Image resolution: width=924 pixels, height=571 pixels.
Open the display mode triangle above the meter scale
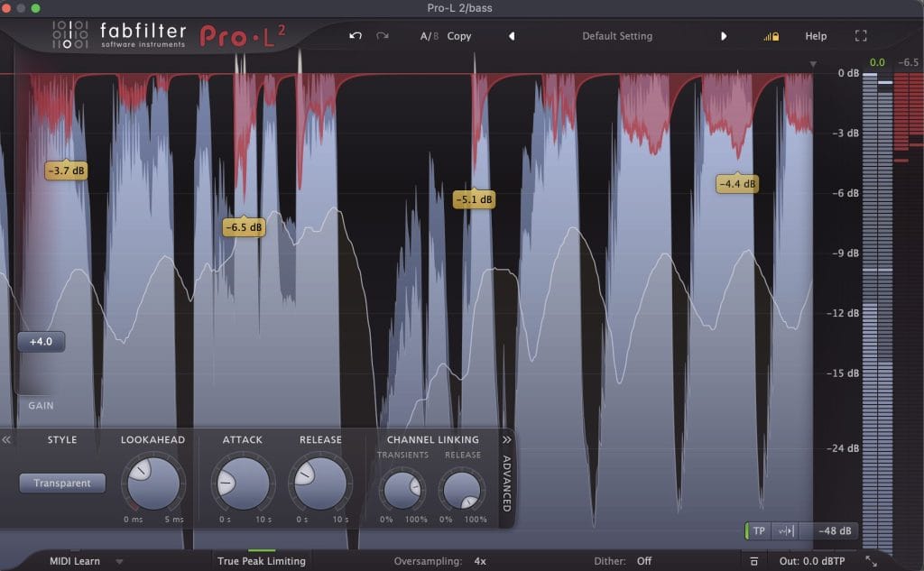[813, 64]
